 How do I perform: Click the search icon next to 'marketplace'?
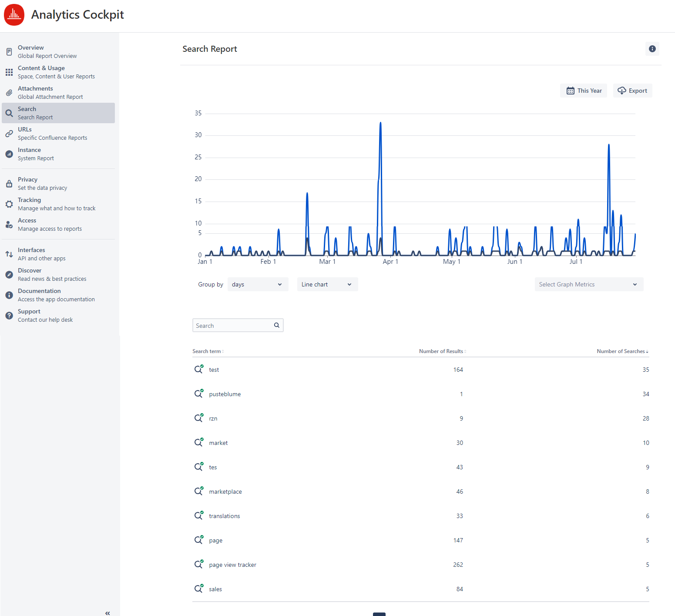pos(198,491)
